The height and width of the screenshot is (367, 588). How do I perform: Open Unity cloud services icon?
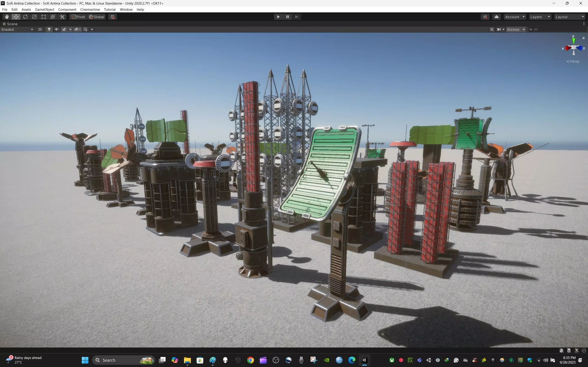496,17
